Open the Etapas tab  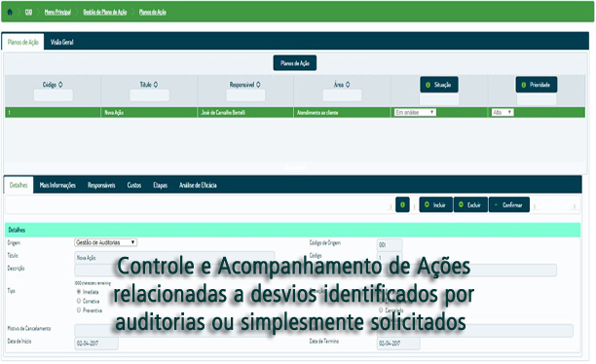coord(160,185)
